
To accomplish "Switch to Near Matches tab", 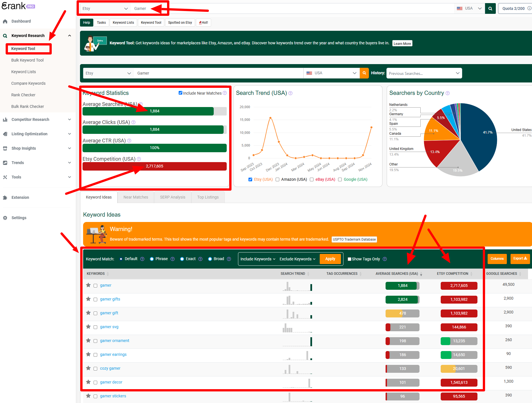I will (x=136, y=197).
